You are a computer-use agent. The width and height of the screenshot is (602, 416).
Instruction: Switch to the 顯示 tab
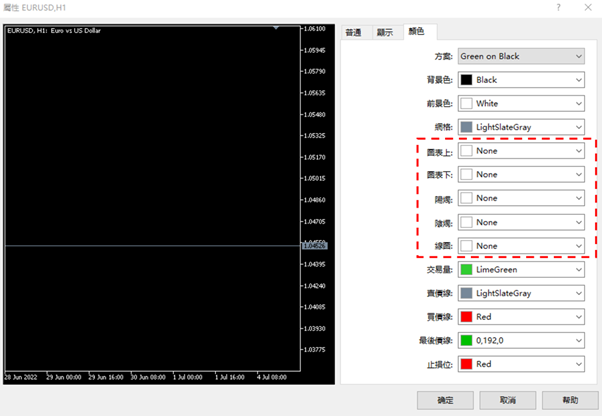[x=384, y=32]
